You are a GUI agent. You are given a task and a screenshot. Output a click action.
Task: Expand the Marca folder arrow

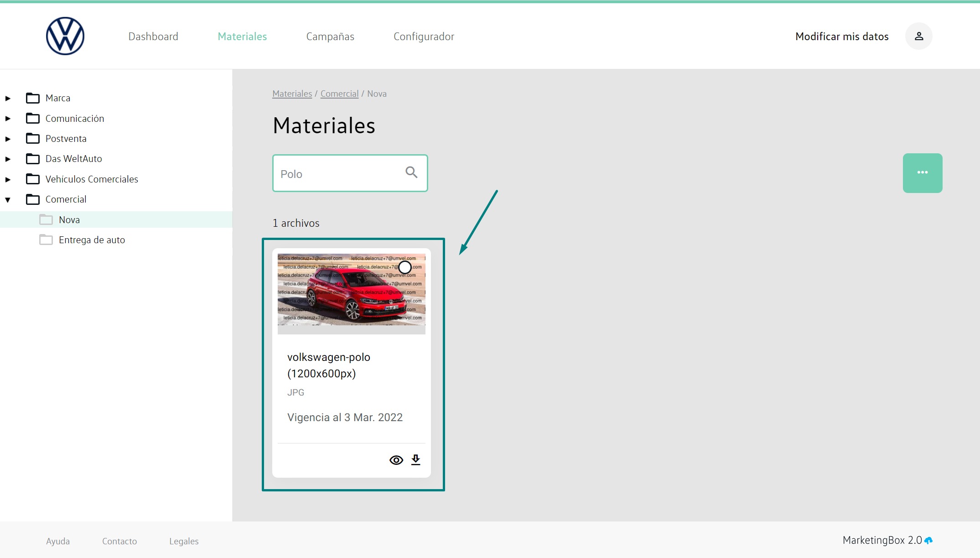(8, 99)
